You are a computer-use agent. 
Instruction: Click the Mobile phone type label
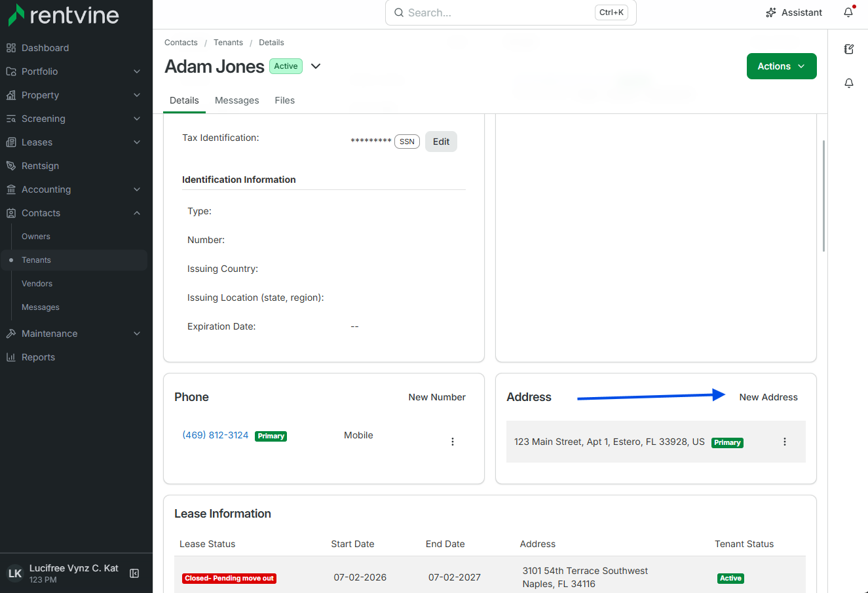point(358,435)
